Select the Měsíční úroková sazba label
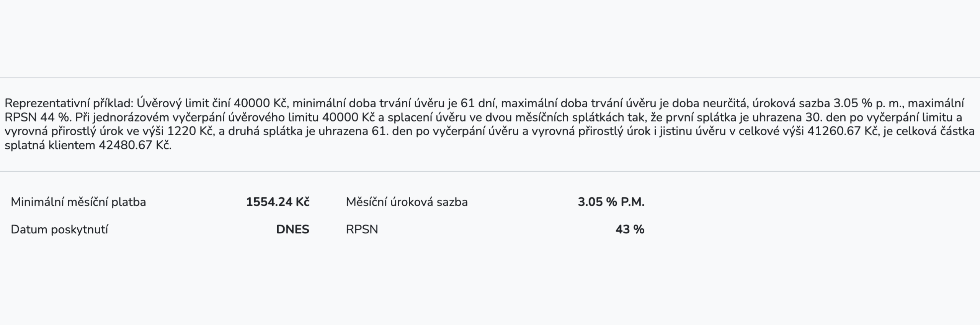The image size is (980, 325). coord(407,202)
